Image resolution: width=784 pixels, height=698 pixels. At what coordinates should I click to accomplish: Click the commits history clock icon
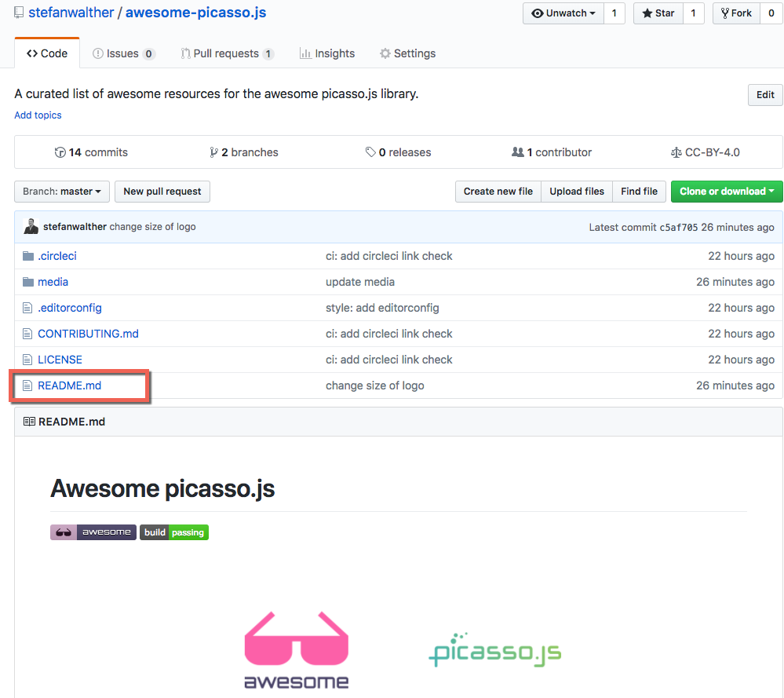coord(60,152)
